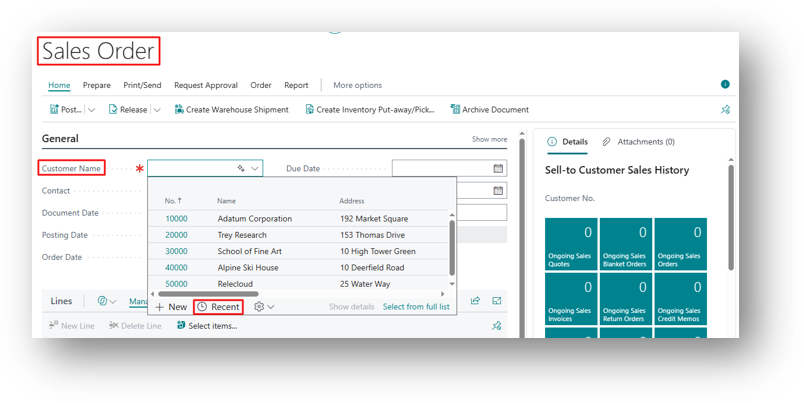
Task: Click the lookup icon in Customer Name field
Action: [241, 168]
